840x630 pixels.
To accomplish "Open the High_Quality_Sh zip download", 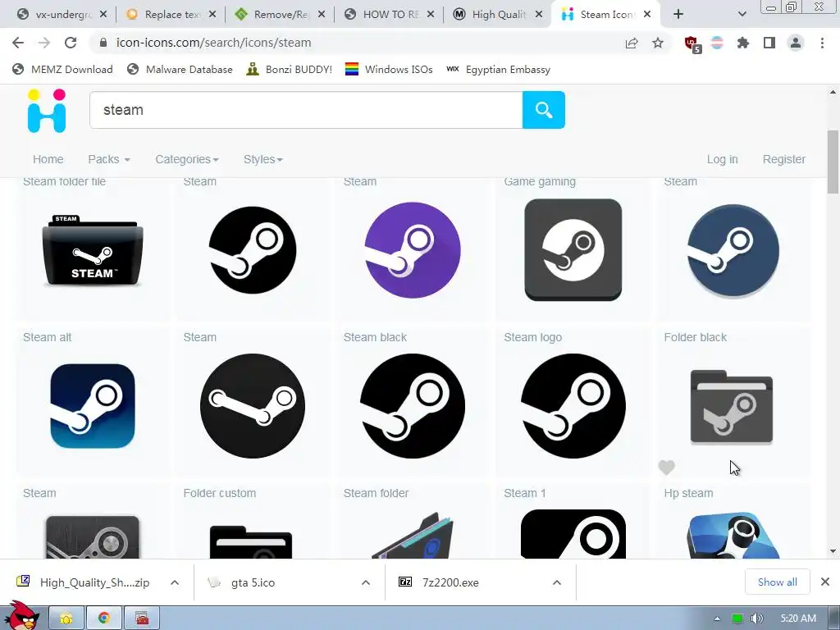I will pos(84,582).
